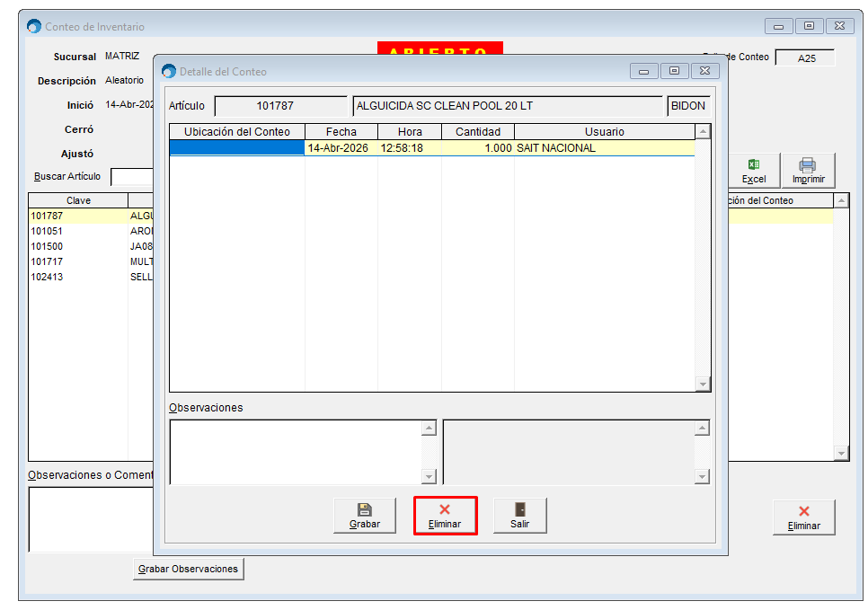
Task: Click the Buscar Artículo search field
Action: (131, 176)
